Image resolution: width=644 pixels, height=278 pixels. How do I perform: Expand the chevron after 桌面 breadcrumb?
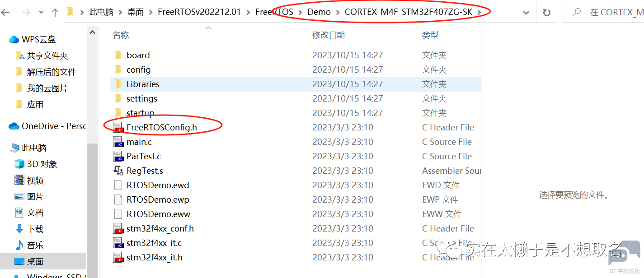[x=151, y=12]
